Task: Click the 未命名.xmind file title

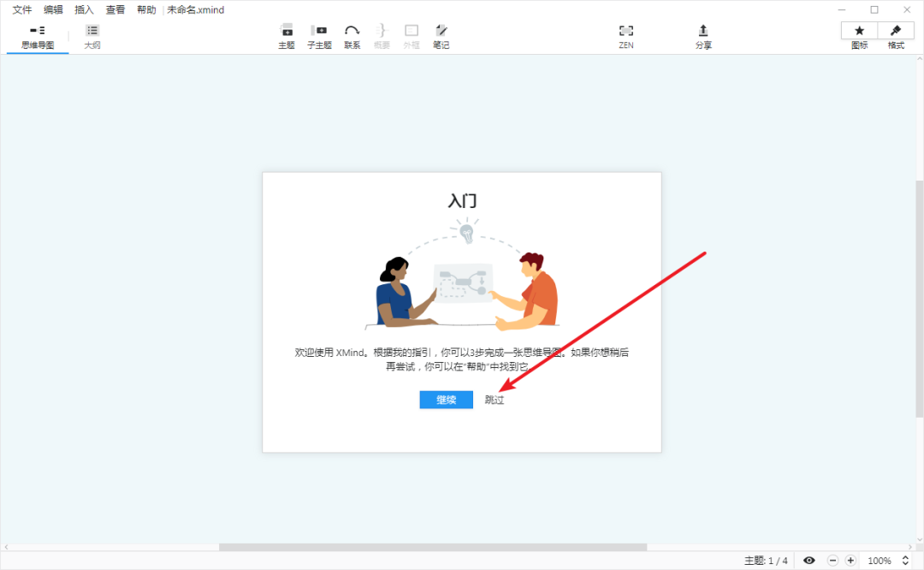Action: (196, 9)
